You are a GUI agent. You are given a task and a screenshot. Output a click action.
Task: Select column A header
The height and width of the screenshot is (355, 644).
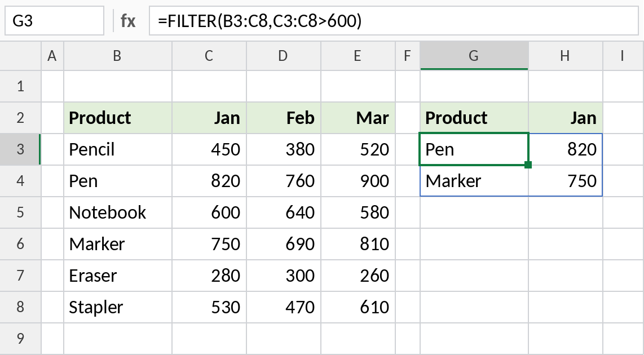tap(52, 55)
